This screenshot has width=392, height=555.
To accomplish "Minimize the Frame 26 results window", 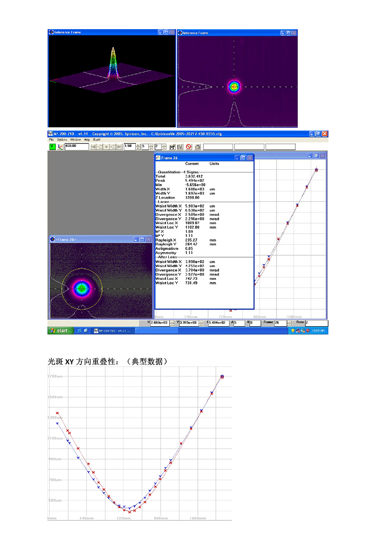I will [x=237, y=158].
